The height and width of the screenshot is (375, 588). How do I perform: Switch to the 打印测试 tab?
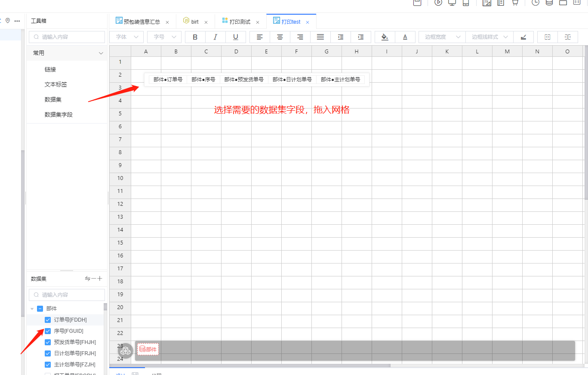pyautogui.click(x=240, y=22)
